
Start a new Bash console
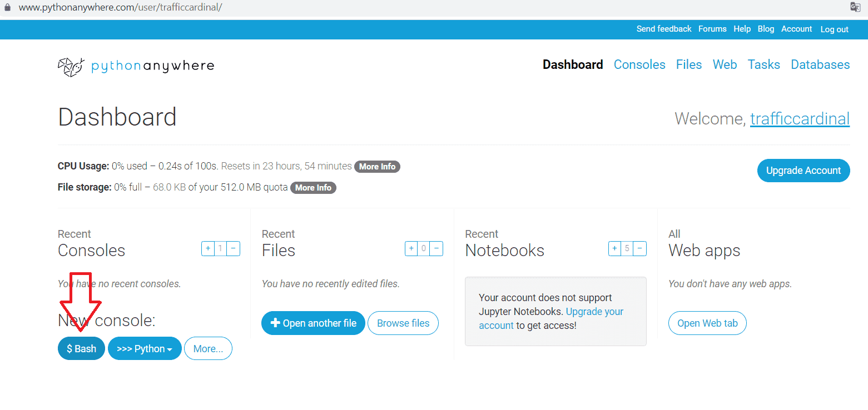pos(81,348)
